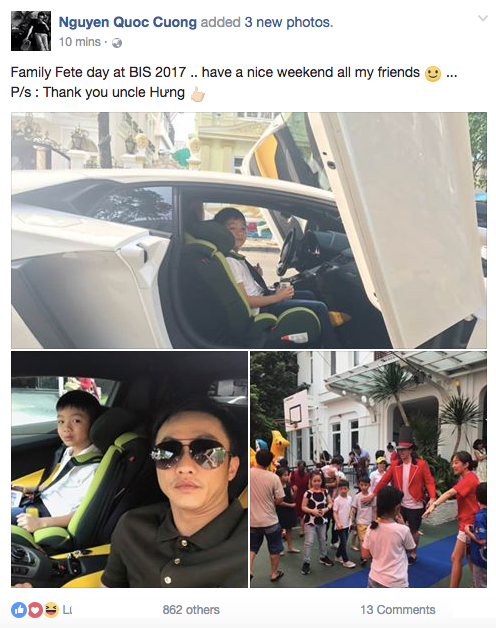Click the smiley emoji in the post text

(433, 73)
